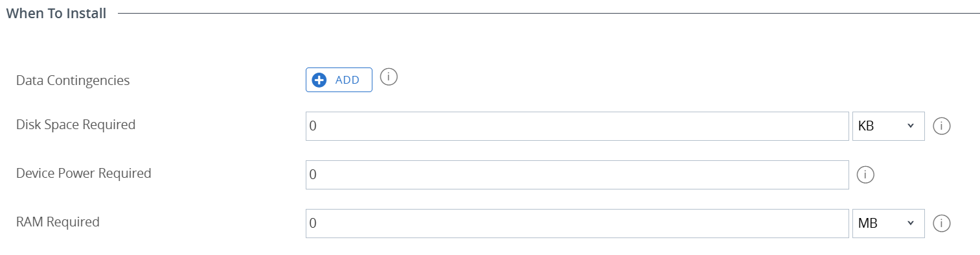Click the RAM Required label
The height and width of the screenshot is (255, 980).
point(58,222)
